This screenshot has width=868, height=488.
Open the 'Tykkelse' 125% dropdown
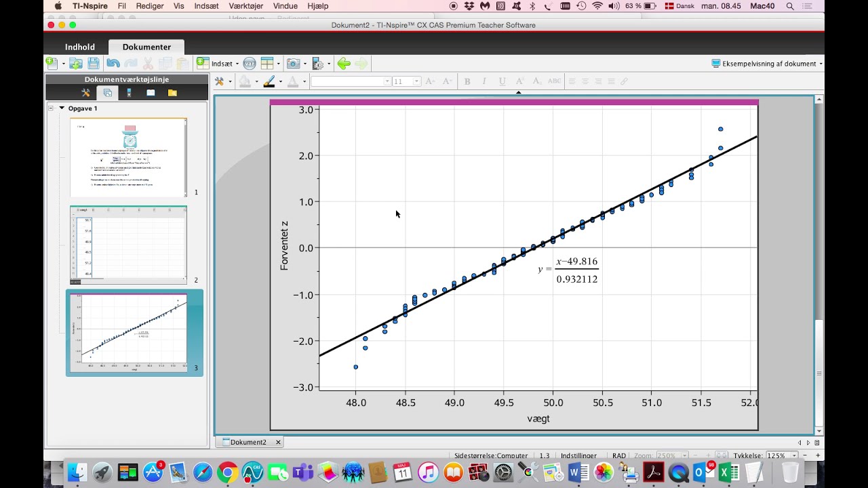pos(794,455)
